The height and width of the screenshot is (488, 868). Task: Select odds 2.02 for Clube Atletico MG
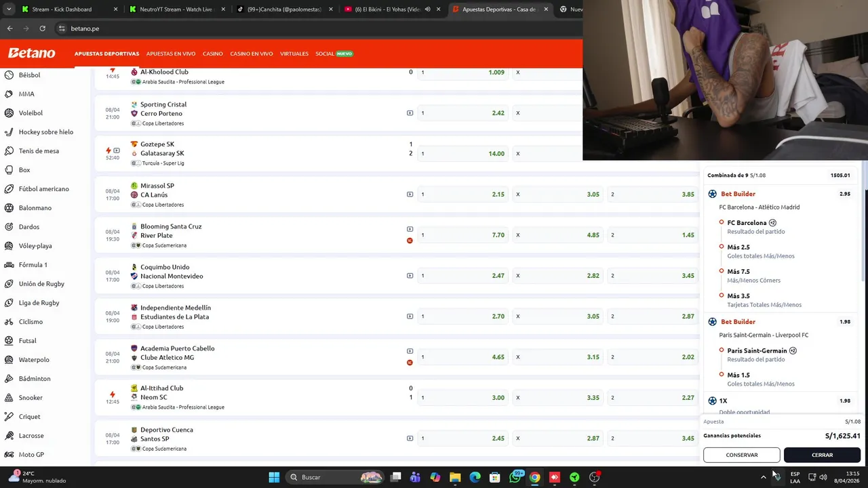click(x=652, y=357)
